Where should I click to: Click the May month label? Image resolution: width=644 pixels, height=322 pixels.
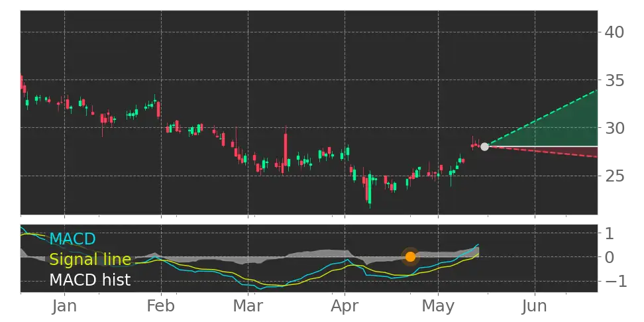tap(438, 307)
